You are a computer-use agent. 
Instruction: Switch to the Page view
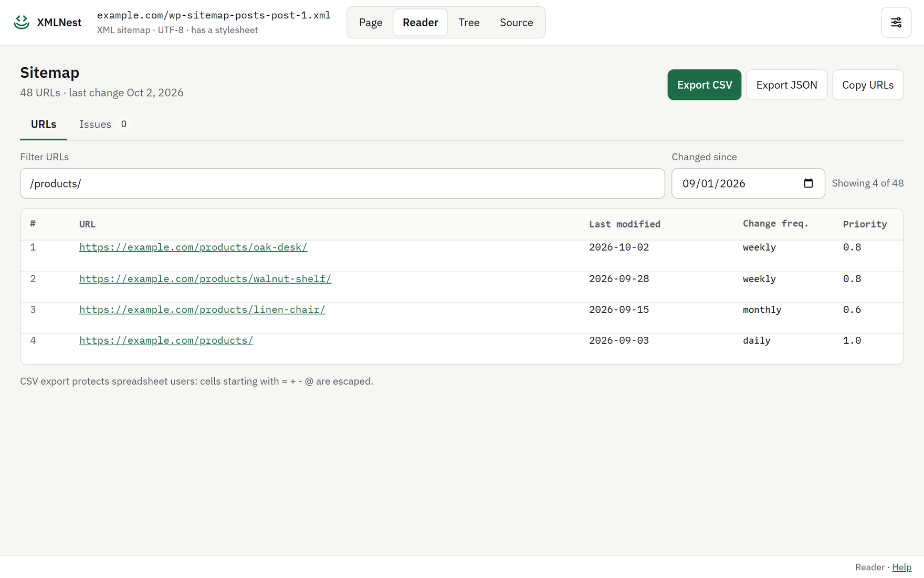(371, 22)
